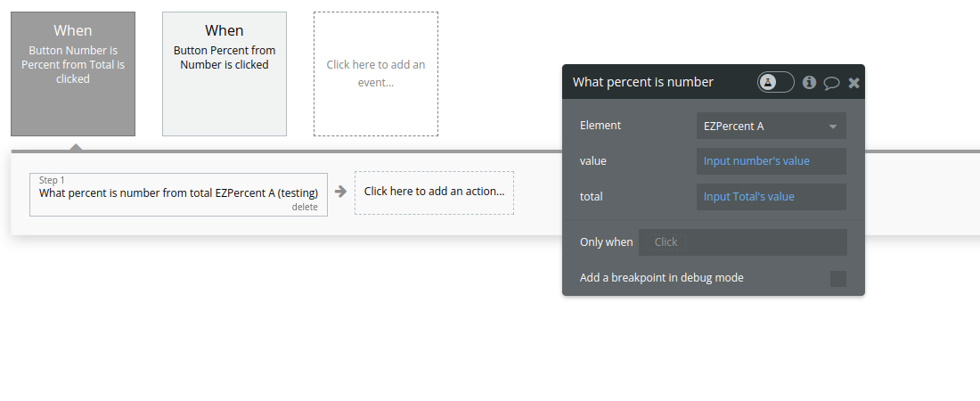This screenshot has height=401, width=980.
Task: Select the Button Number is Percent event
Action: tap(73, 74)
